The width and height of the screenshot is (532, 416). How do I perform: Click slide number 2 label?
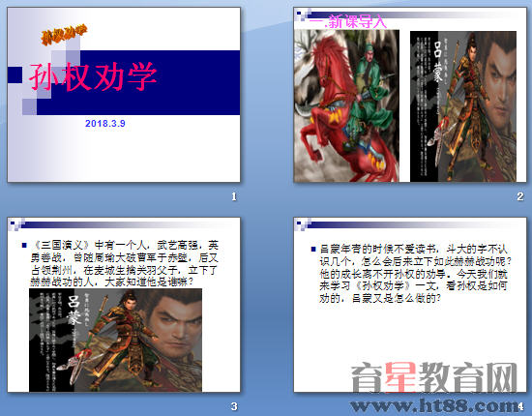tap(520, 196)
